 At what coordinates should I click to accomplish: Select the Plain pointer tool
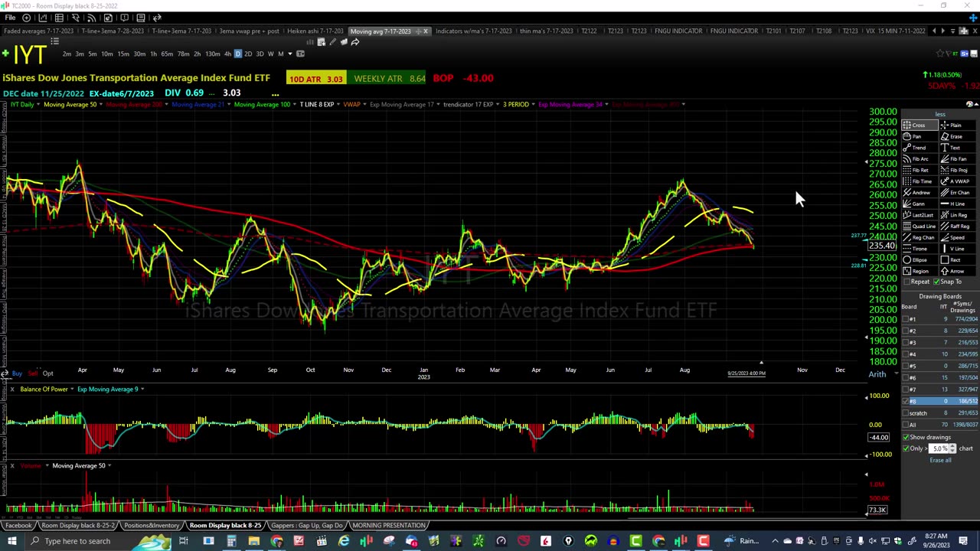958,125
